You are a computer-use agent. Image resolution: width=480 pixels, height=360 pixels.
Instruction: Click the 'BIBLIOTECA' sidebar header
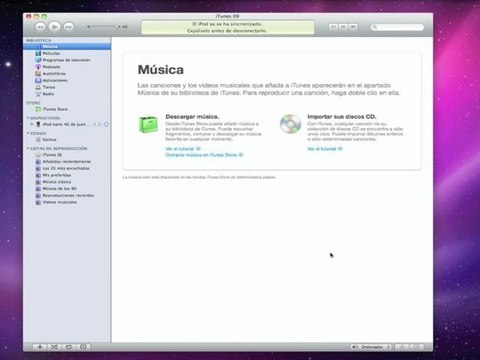[39, 40]
